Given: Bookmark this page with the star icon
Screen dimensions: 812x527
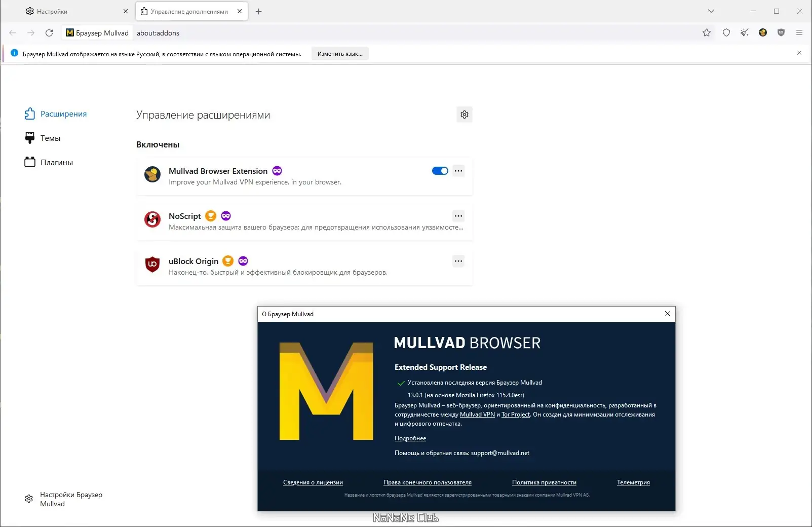Looking at the screenshot, I should pos(707,33).
